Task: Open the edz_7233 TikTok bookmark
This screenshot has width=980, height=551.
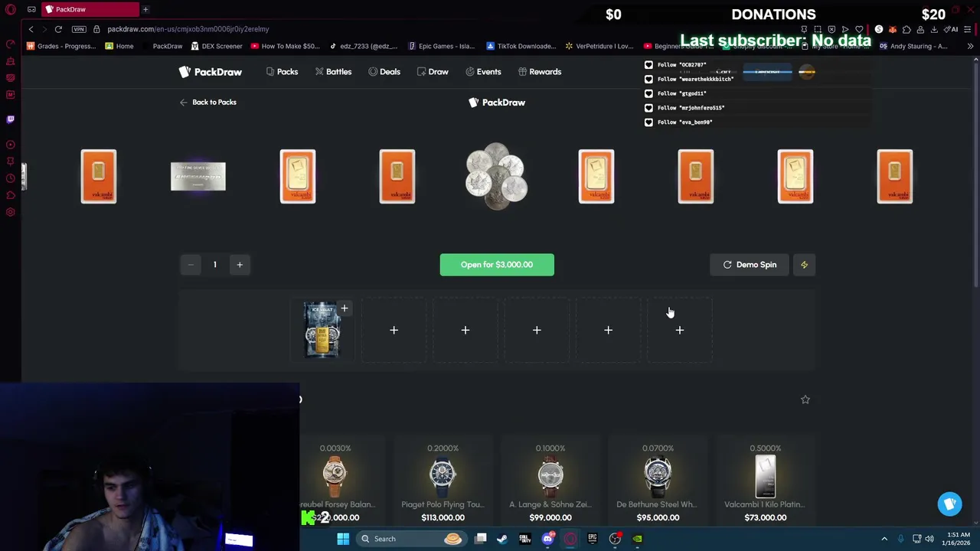Action: pyautogui.click(x=364, y=46)
